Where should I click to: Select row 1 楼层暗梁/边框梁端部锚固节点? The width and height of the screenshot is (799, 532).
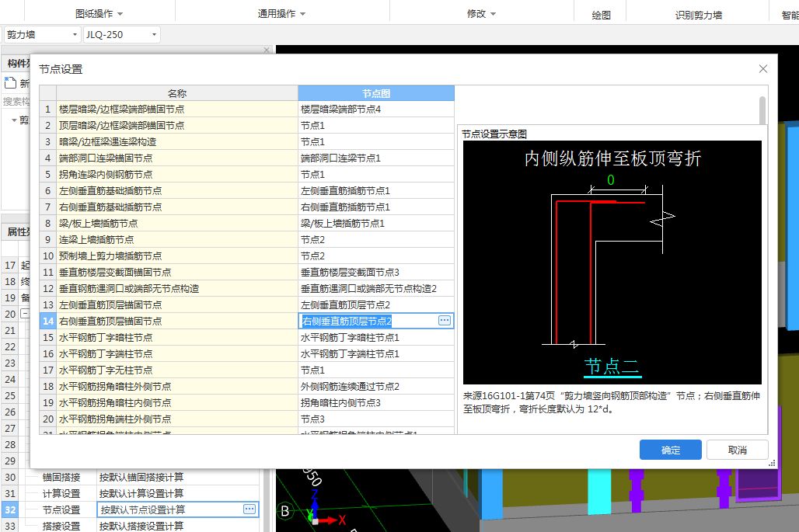pyautogui.click(x=176, y=109)
